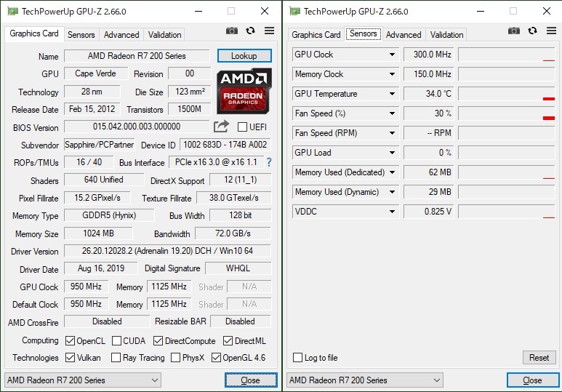Screen dimensions: 562x392
Task: Open Advanced tab in right window
Action: click(x=404, y=35)
